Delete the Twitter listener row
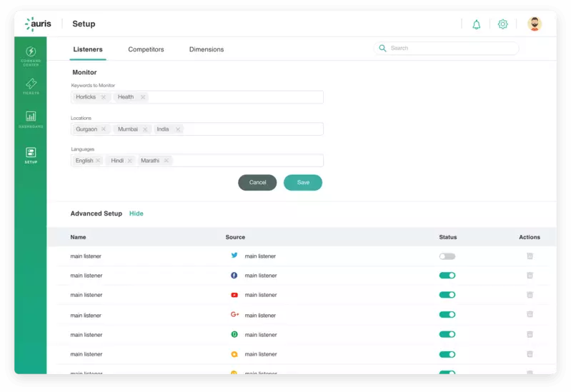571x392 pixels. pyautogui.click(x=530, y=256)
